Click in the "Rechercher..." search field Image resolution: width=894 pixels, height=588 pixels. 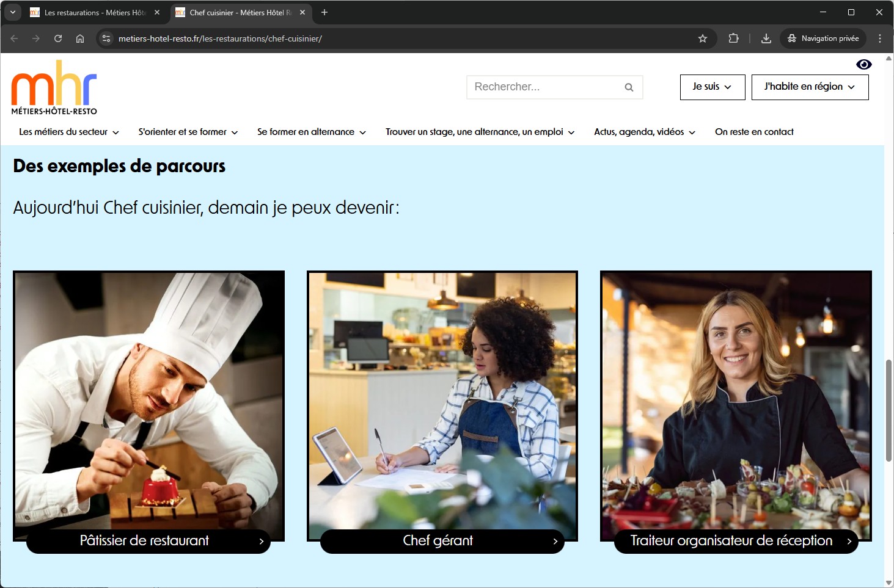(544, 87)
